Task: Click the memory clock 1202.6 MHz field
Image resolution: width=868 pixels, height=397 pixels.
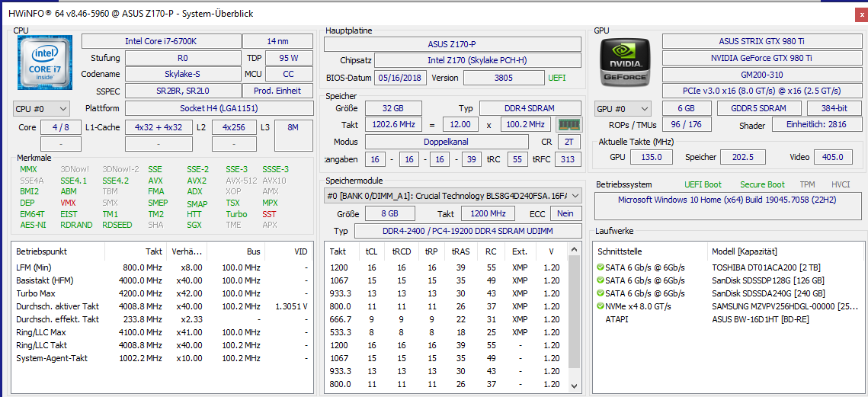Action: (393, 124)
